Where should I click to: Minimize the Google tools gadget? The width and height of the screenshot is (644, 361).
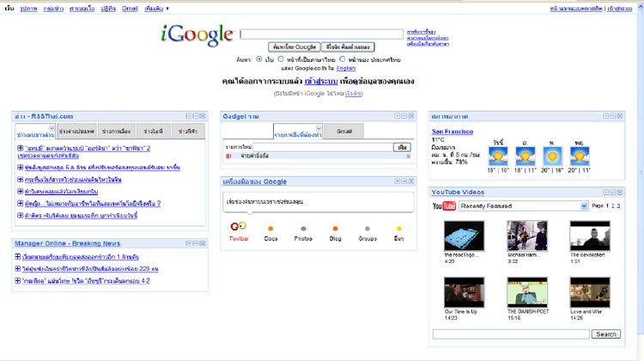(404, 180)
